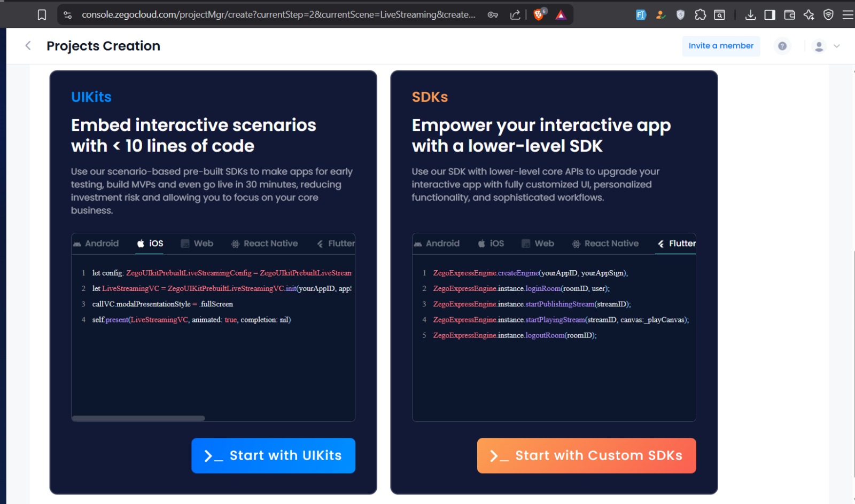Click the bookmark icon in browser toolbar
Image resolution: width=855 pixels, height=504 pixels.
42,15
